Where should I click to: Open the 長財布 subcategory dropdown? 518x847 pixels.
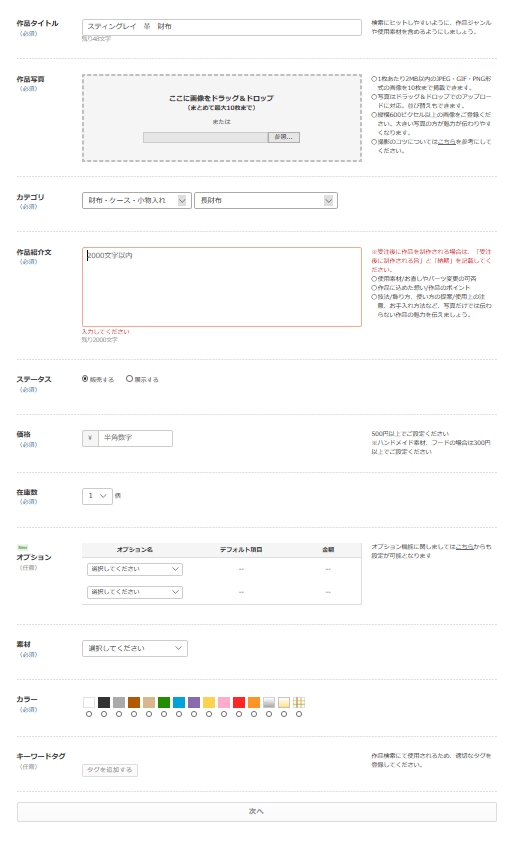[x=266, y=200]
